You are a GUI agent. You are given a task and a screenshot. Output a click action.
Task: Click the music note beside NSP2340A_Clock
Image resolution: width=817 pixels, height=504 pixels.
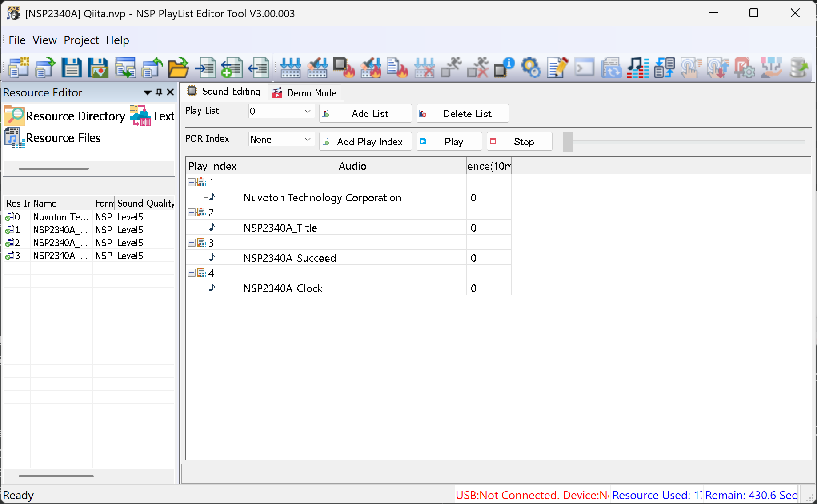(212, 288)
